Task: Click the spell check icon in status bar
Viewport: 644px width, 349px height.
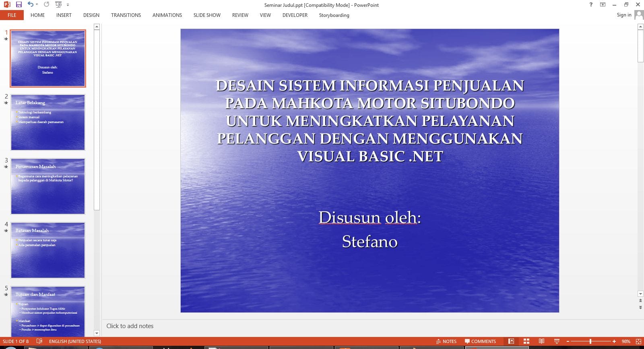Action: pyautogui.click(x=39, y=341)
